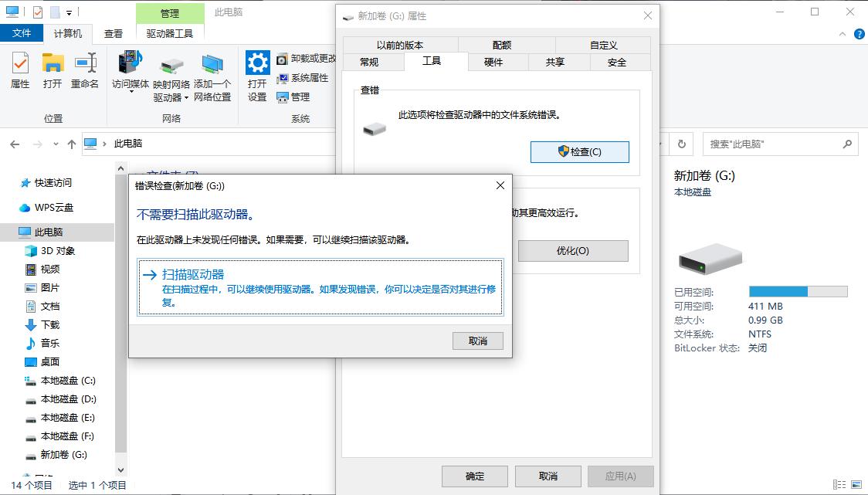Viewport: 868px width, 495px height.
Task: Open the 以前的版本 tab
Action: click(401, 44)
